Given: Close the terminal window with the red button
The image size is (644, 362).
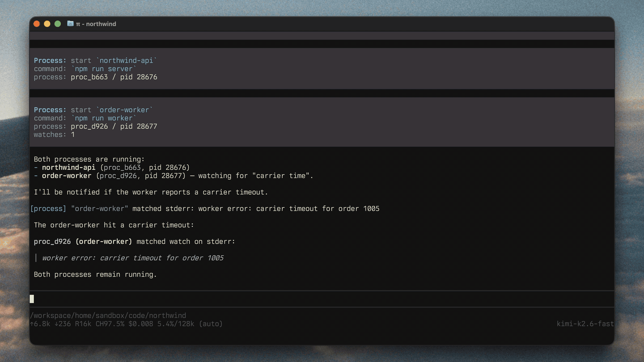Looking at the screenshot, I should click(x=37, y=24).
